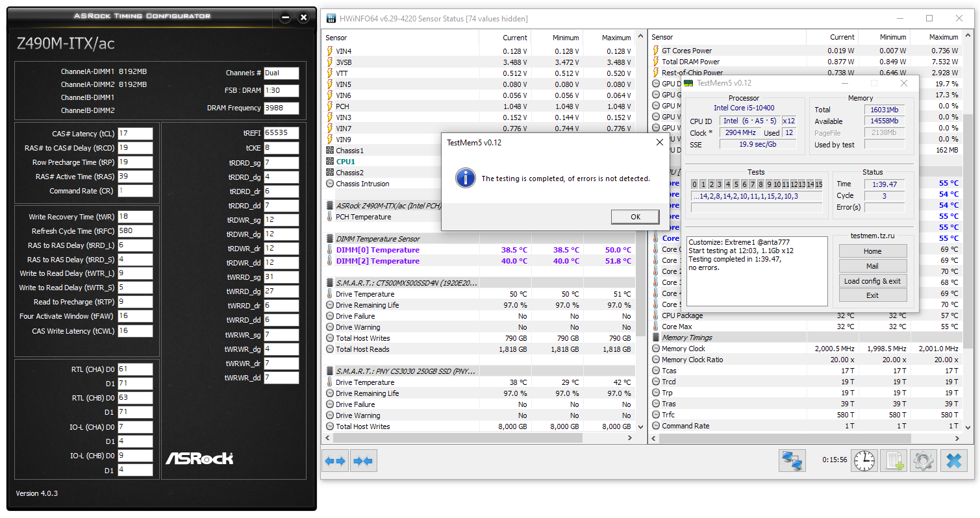Screen dimensions: 980x518
Task: Click the expand columns arrows icon in HWiNFO
Action: (335, 461)
